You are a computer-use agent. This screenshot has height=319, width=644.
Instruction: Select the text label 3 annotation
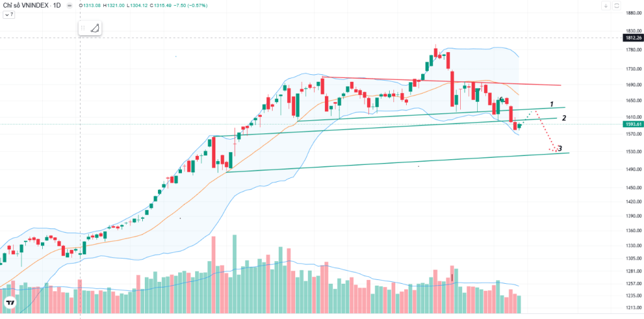[560, 148]
